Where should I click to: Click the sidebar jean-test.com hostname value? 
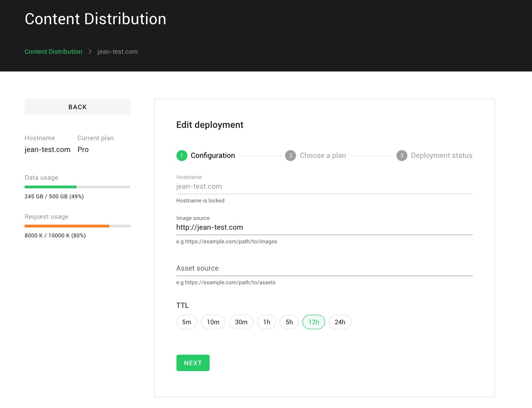click(47, 149)
